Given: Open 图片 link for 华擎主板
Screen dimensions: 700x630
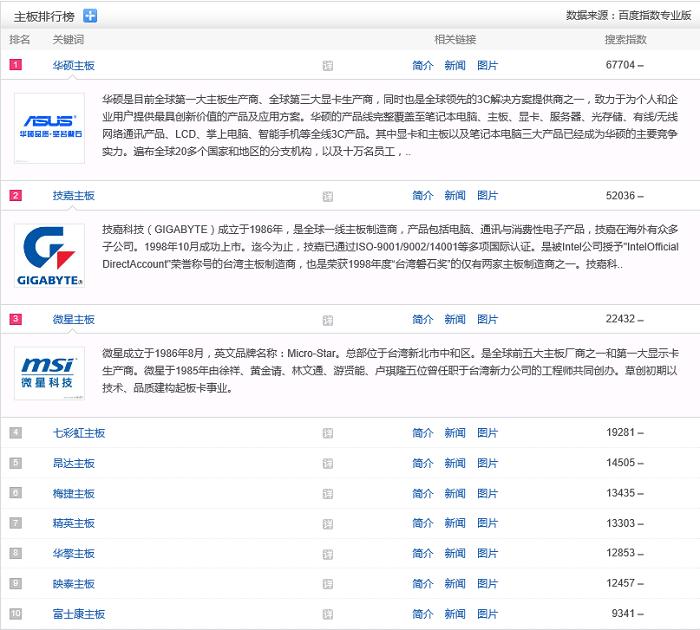Looking at the screenshot, I should 487,554.
